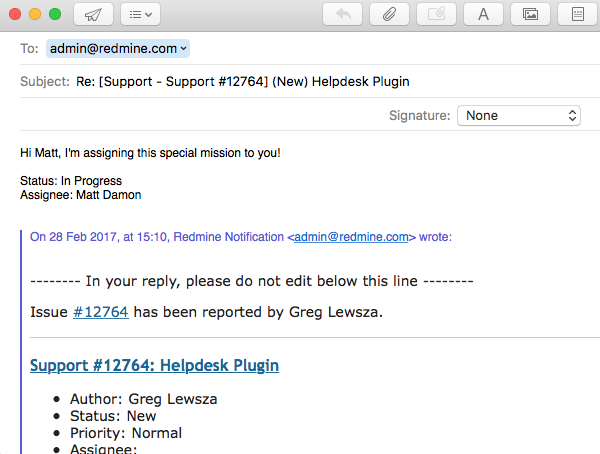The width and height of the screenshot is (600, 454).
Task: Open the Support #12764: Helpdesk Plugin heading link
Action: point(154,365)
